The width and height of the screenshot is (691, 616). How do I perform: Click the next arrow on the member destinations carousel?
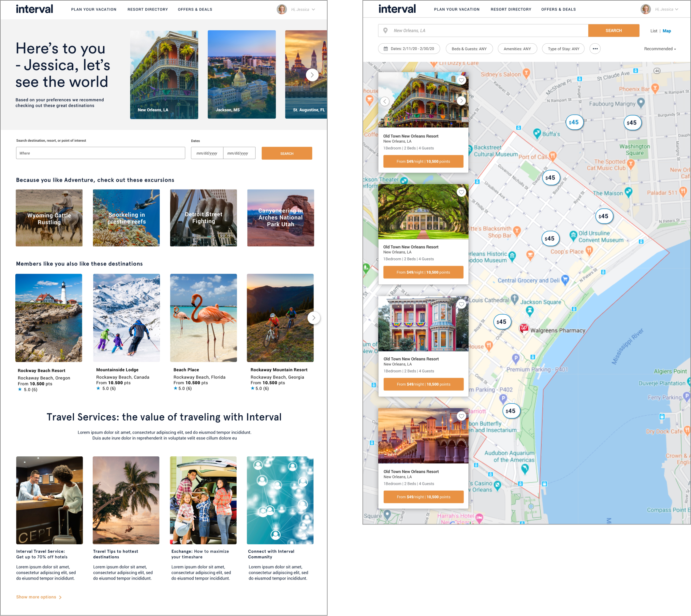[314, 318]
